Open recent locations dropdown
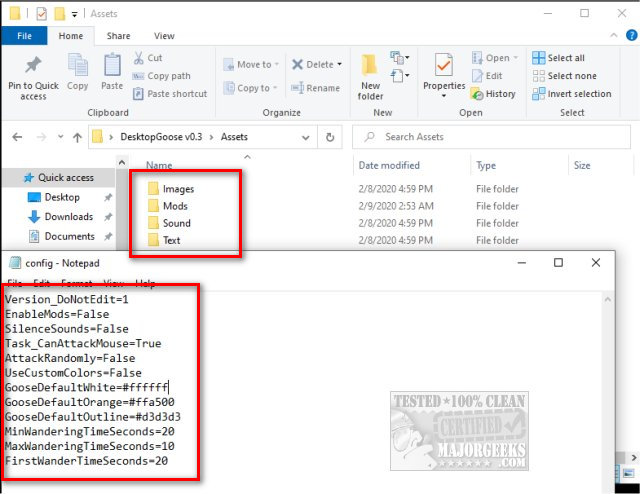The height and width of the screenshot is (494, 640). (x=60, y=137)
